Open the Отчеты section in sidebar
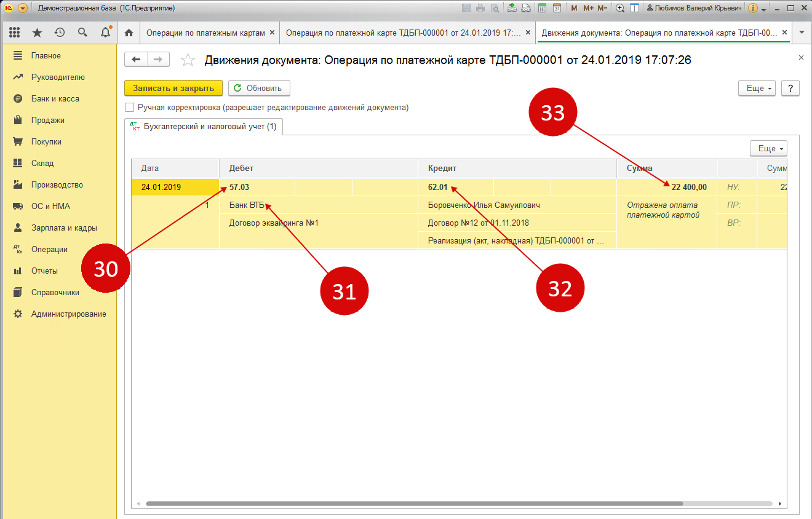The image size is (812, 519). (x=44, y=271)
